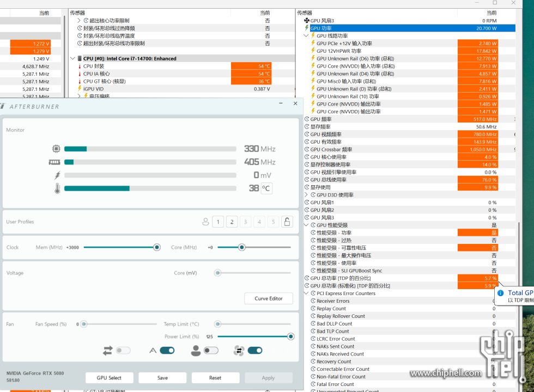Image resolution: width=534 pixels, height=392 pixels.
Task: Click the GPU core clock chip icon
Action: point(56,149)
